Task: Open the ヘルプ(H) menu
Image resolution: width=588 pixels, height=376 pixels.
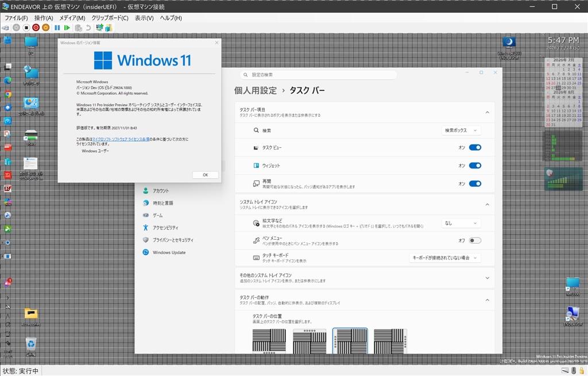Action: click(171, 18)
